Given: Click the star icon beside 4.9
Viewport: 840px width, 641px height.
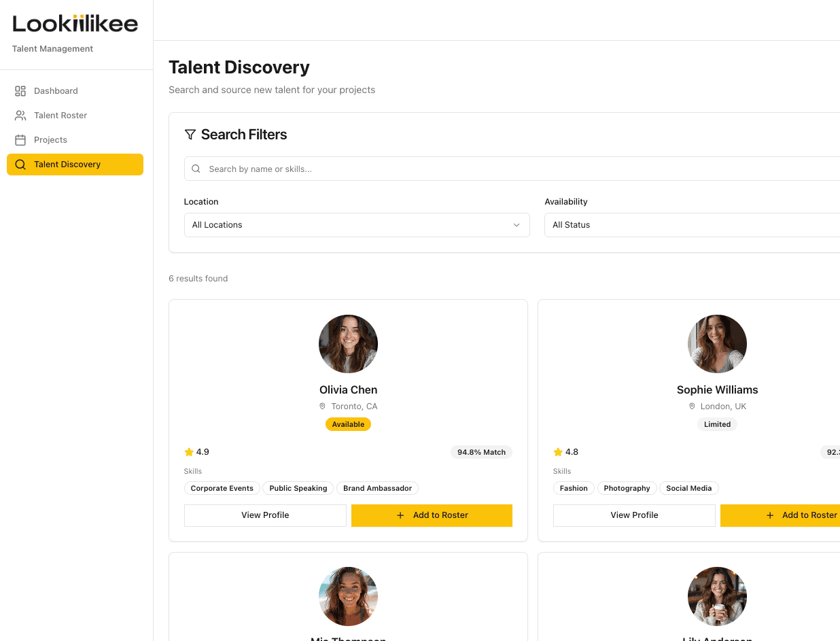Looking at the screenshot, I should pyautogui.click(x=189, y=451).
